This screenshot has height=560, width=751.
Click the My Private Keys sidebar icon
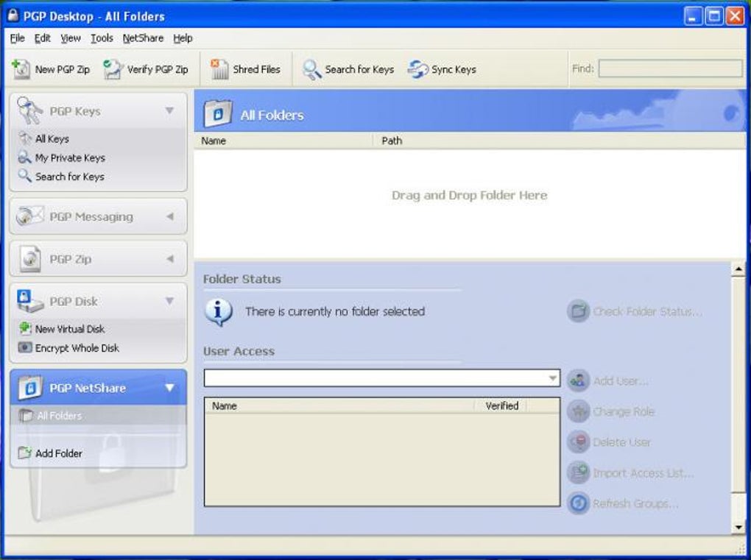tap(24, 157)
